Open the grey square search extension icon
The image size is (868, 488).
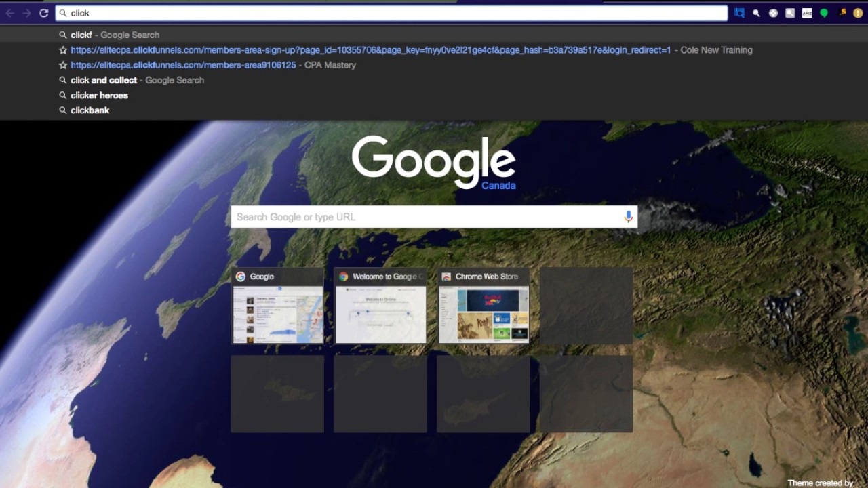pos(790,13)
